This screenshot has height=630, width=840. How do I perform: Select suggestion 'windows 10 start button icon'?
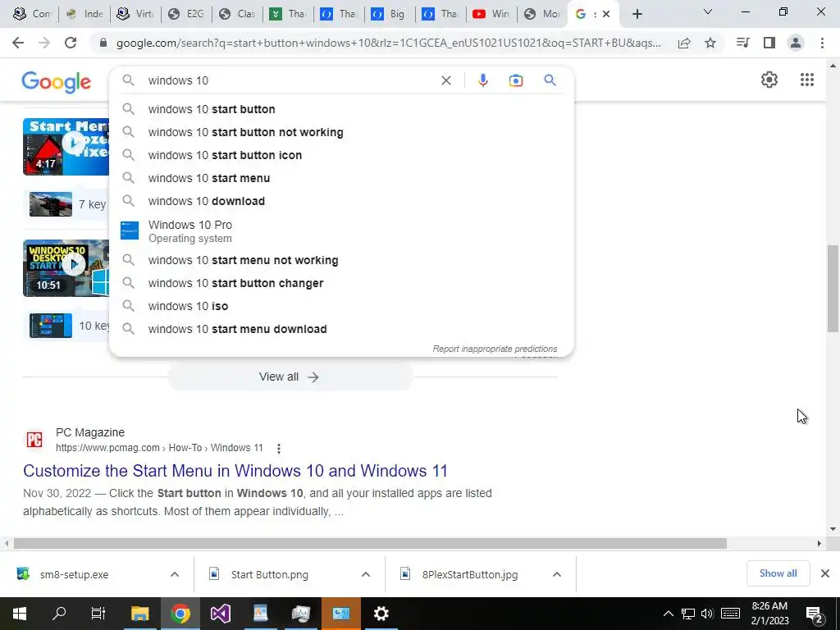pyautogui.click(x=341, y=155)
